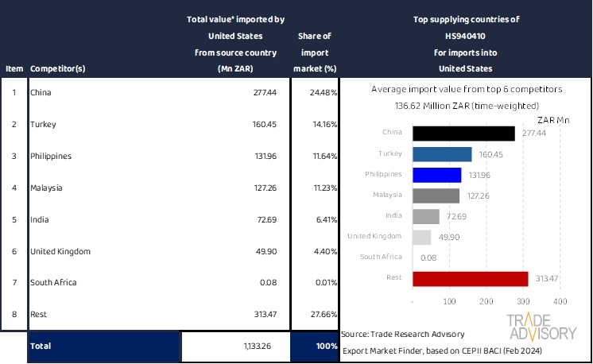This screenshot has height=364, width=593.
Task: Click the Total label in the bottom row
Action: [x=41, y=347]
